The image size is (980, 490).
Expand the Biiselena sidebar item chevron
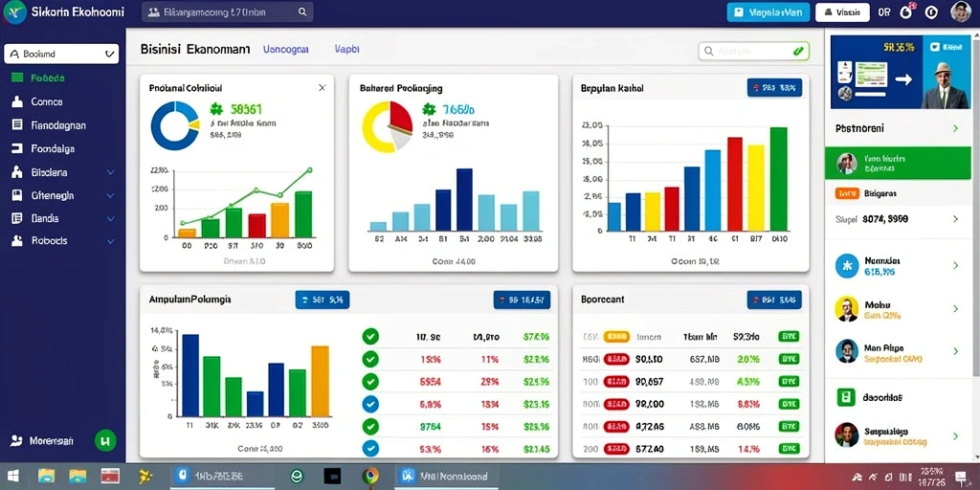click(111, 172)
